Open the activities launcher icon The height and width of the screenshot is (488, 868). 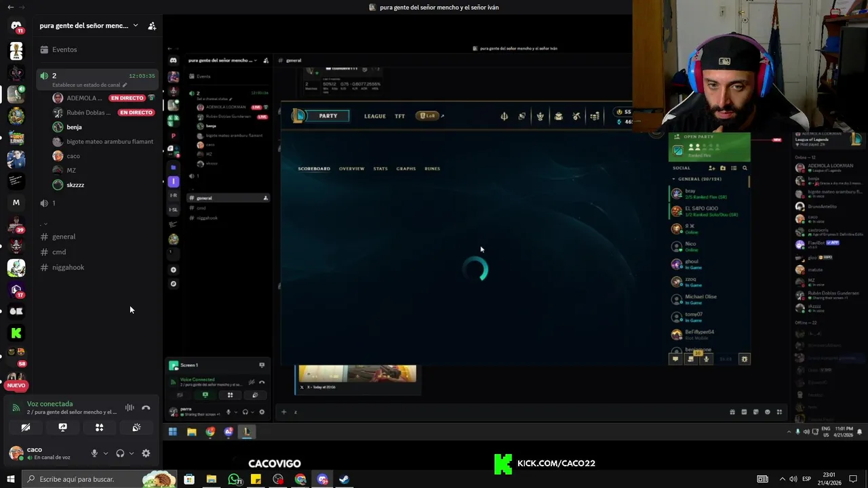click(99, 428)
